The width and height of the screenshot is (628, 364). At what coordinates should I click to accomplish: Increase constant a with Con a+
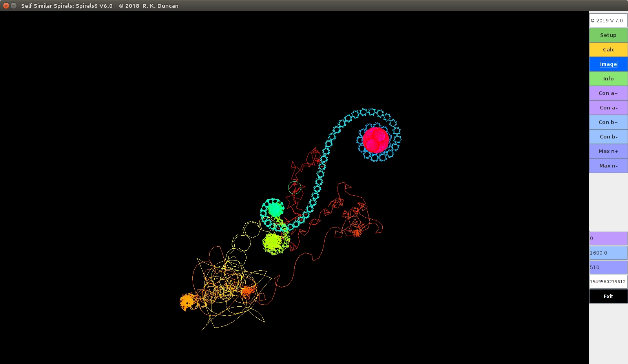coord(608,93)
